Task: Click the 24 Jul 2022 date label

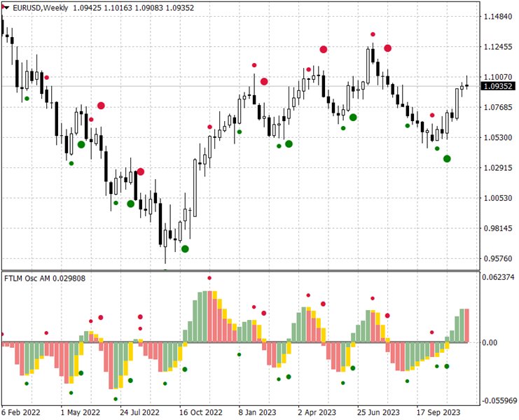Action: [139, 412]
